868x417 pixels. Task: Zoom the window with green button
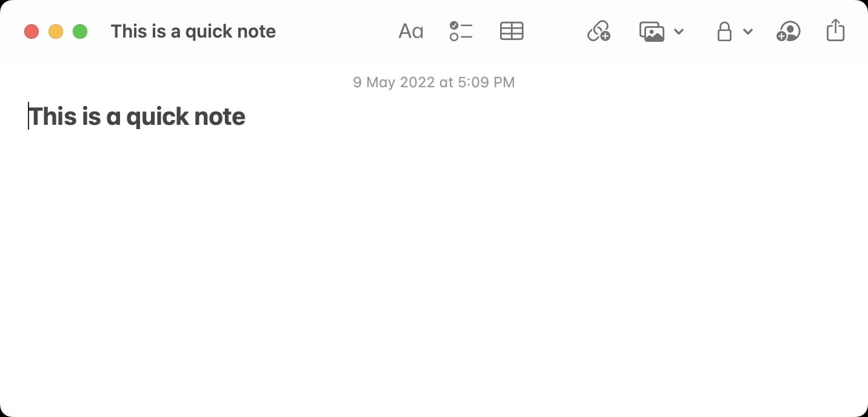pos(80,32)
